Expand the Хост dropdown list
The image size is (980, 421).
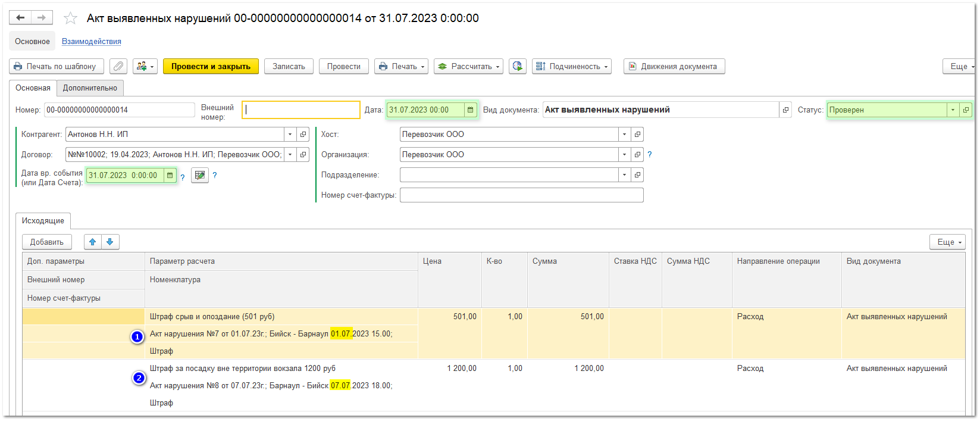[624, 135]
